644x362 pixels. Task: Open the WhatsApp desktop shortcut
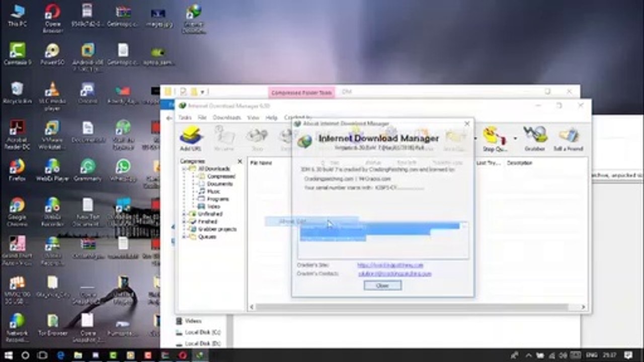pos(123,170)
